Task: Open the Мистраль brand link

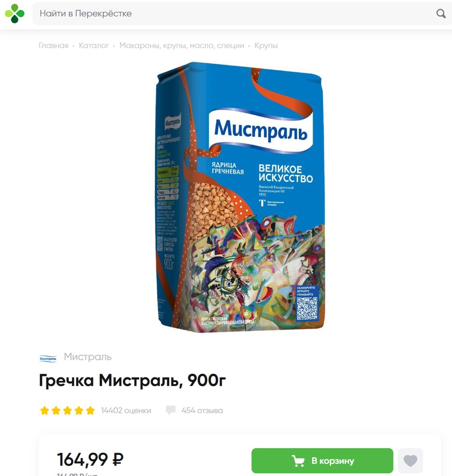Action: [x=88, y=357]
